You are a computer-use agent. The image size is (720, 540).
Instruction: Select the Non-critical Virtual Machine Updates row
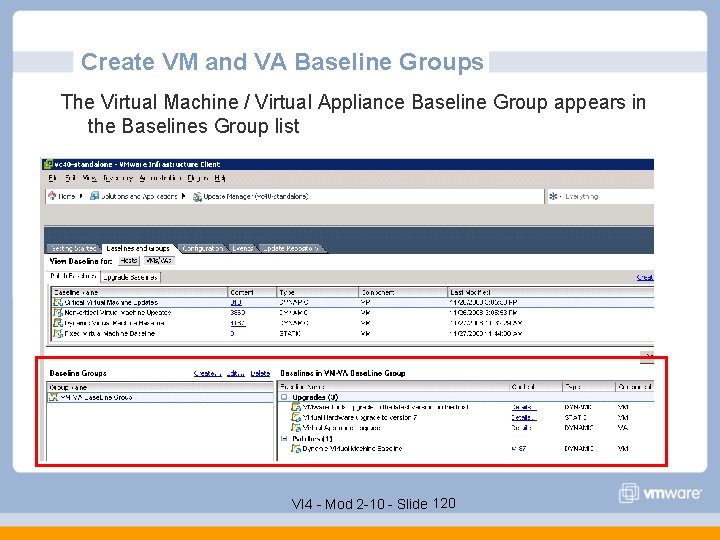click(x=352, y=312)
